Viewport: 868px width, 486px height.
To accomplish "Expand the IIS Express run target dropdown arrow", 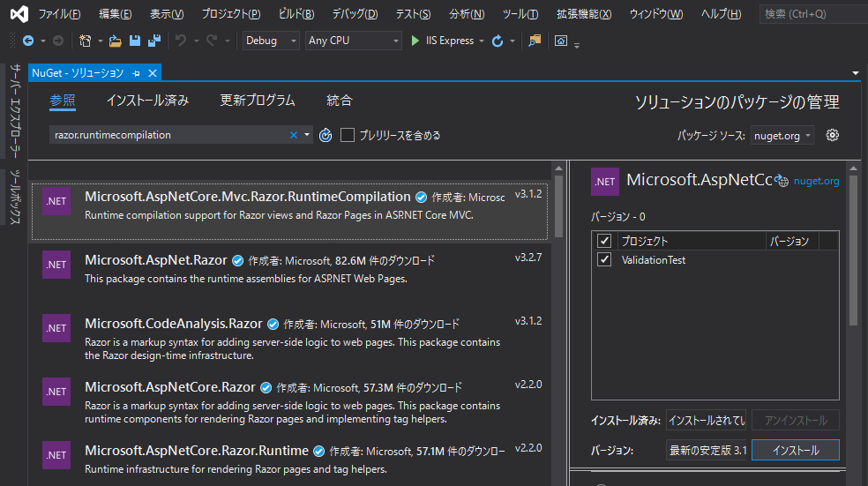I will (482, 41).
